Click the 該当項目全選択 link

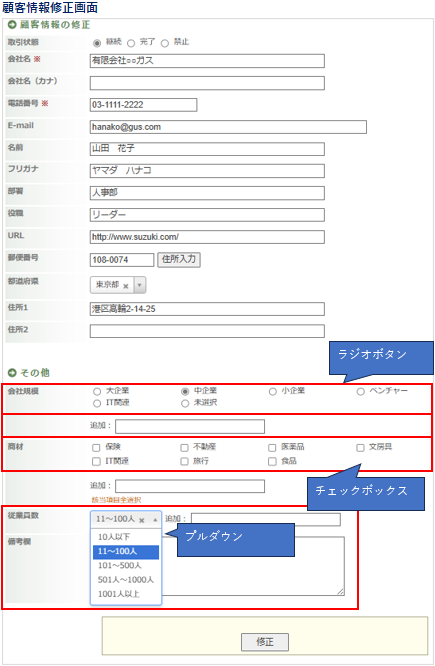[116, 500]
